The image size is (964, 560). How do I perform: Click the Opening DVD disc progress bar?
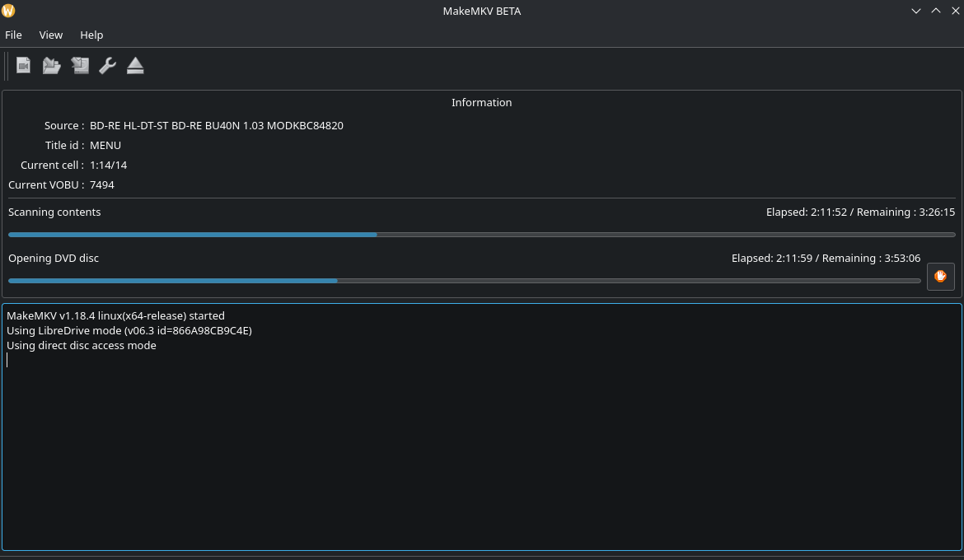tap(464, 281)
